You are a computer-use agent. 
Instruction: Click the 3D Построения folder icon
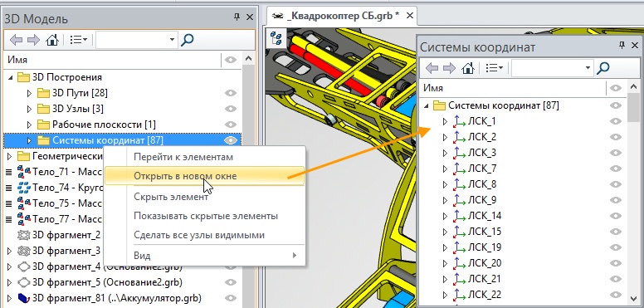[x=24, y=77]
